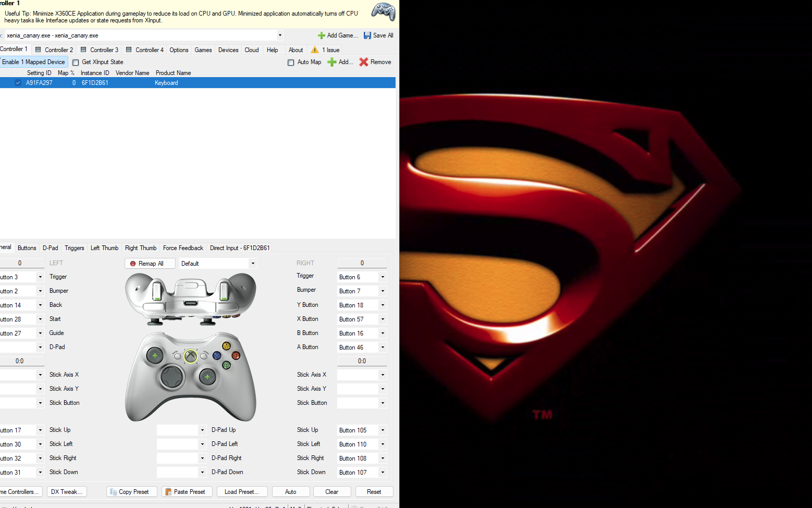Image resolution: width=812 pixels, height=508 pixels.
Task: Open the Devices tab
Action: point(228,50)
